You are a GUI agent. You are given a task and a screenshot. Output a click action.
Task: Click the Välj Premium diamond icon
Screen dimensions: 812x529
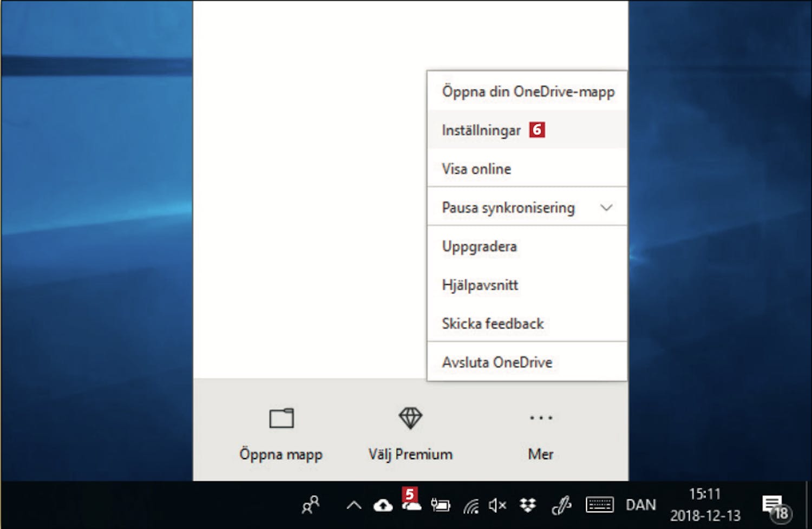[x=410, y=418]
